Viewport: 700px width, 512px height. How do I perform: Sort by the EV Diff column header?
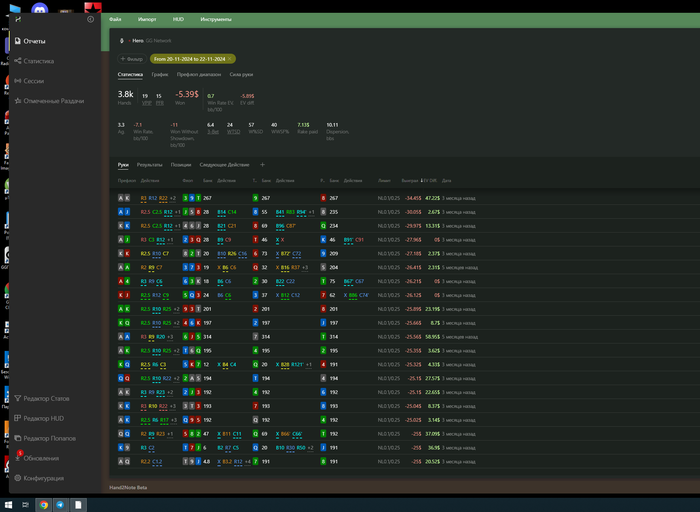[430, 181]
